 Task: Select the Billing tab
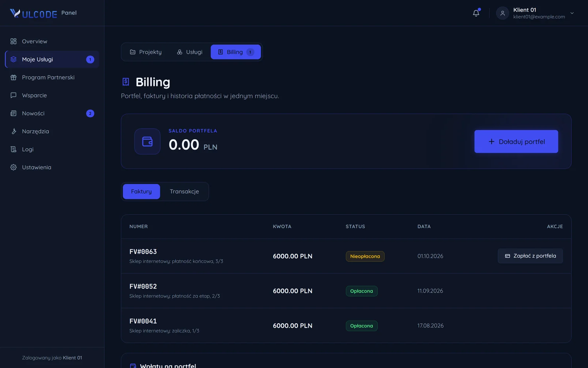236,52
